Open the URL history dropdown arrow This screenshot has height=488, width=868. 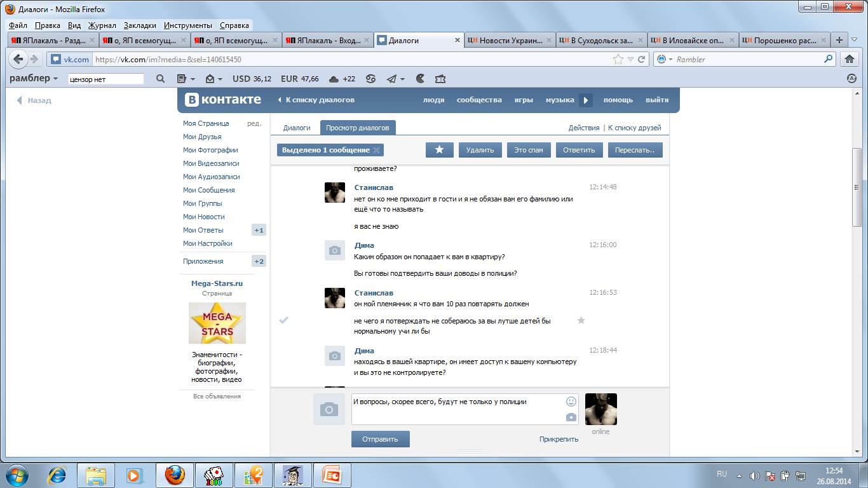tap(630, 59)
